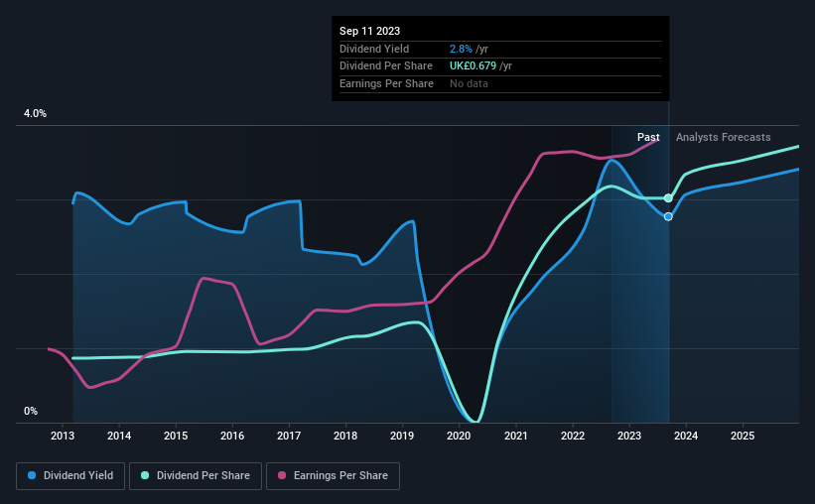Click the 2022 x-axis label
The image size is (815, 504).
tap(573, 436)
